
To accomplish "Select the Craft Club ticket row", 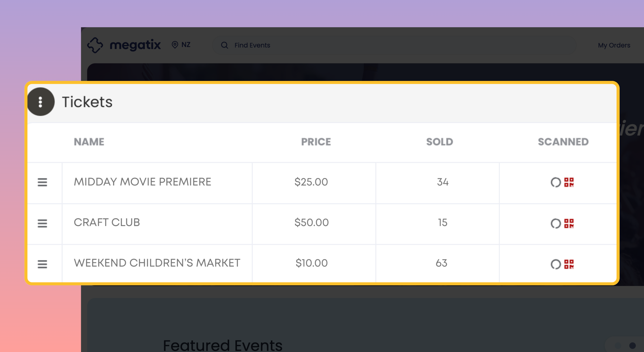I will tap(107, 222).
